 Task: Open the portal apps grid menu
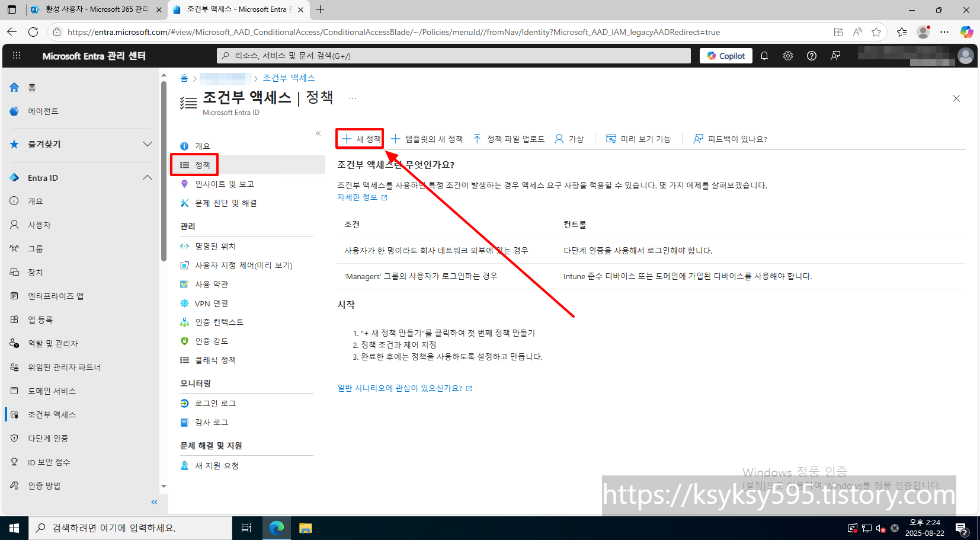(17, 55)
